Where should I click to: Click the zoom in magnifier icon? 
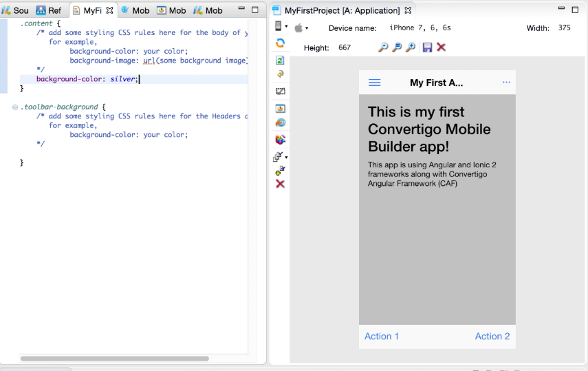pos(411,47)
